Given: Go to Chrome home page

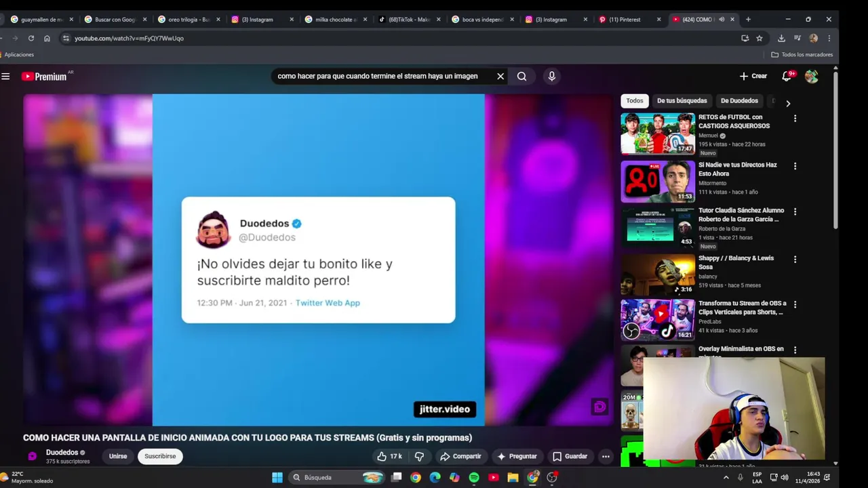Looking at the screenshot, I should pyautogui.click(x=47, y=39).
